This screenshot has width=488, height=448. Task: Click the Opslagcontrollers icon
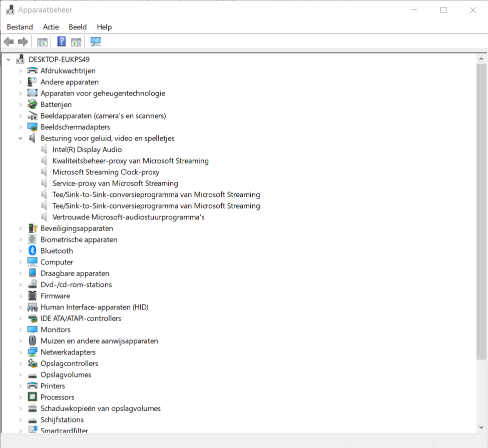tap(33, 363)
